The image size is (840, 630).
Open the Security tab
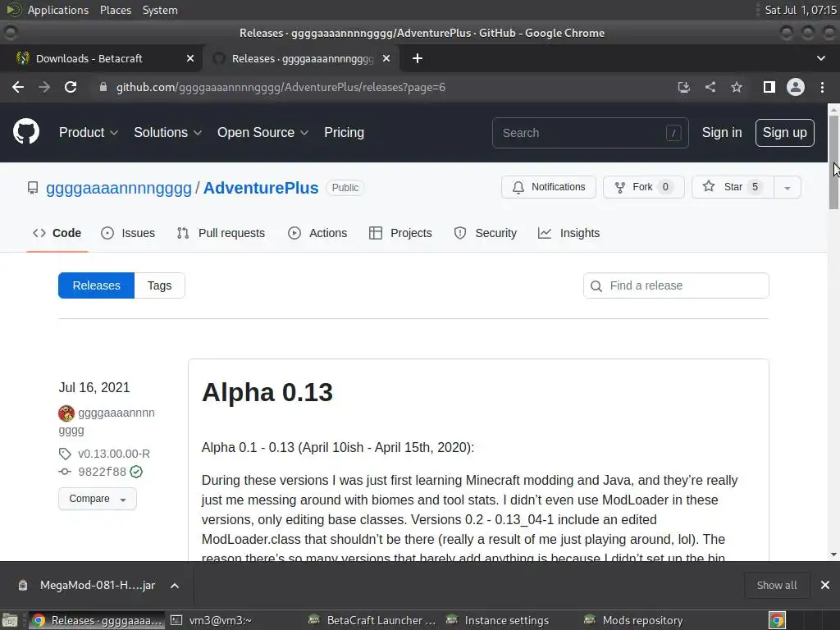(x=486, y=233)
